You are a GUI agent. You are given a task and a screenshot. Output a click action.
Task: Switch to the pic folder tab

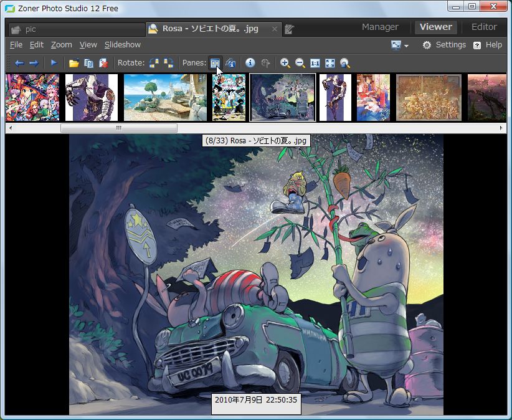point(77,29)
